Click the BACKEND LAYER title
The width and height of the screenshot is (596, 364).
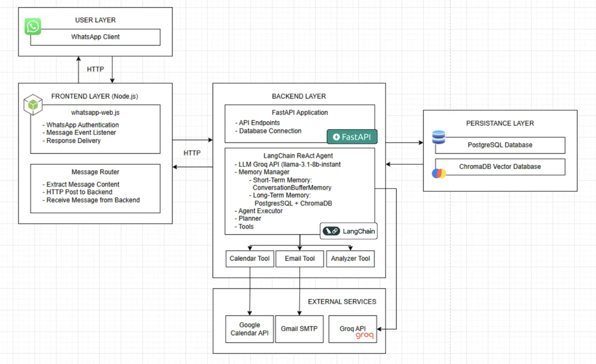(x=299, y=96)
